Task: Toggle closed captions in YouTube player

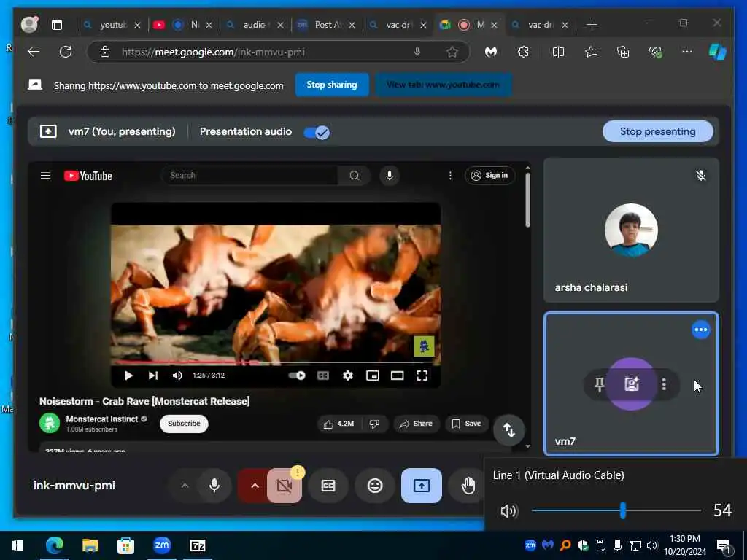Action: [323, 376]
